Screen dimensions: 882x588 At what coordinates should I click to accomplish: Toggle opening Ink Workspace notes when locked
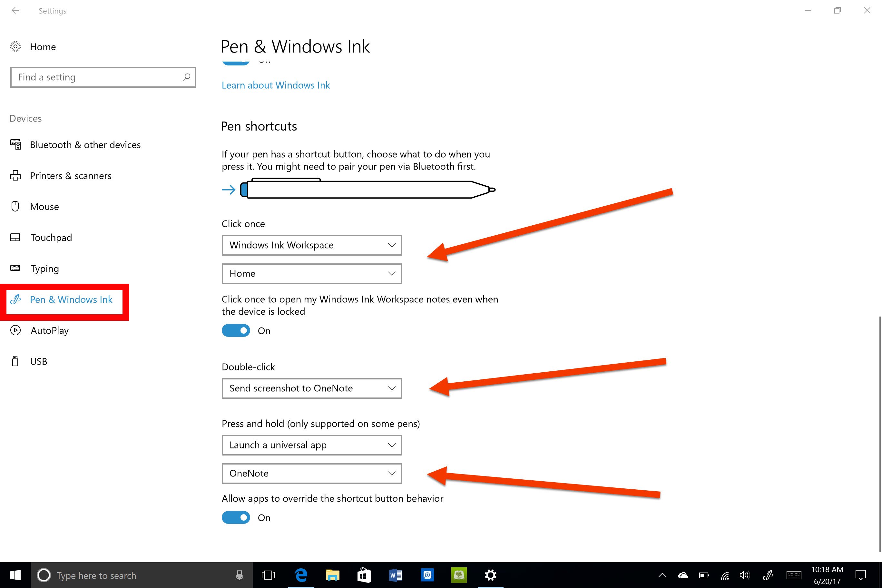pyautogui.click(x=236, y=330)
